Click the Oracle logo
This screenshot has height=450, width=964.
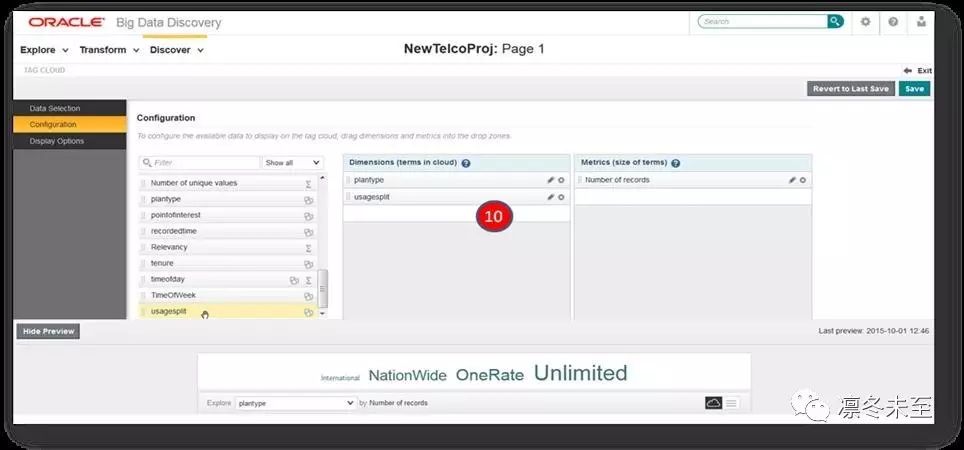pyautogui.click(x=66, y=22)
